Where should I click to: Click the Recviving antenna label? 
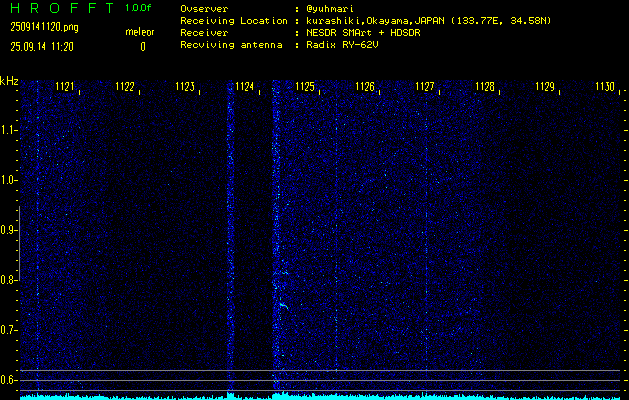pyautogui.click(x=231, y=45)
